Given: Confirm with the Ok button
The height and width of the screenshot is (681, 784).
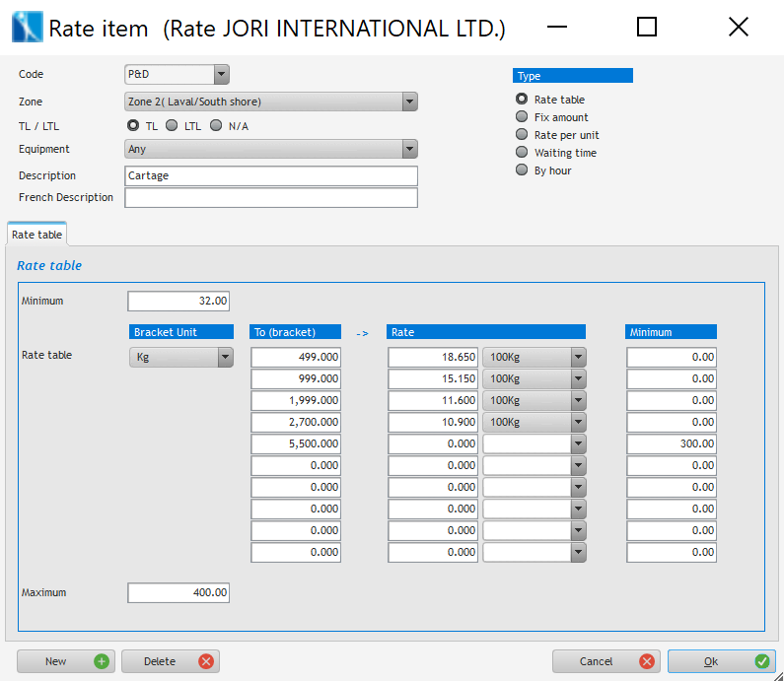Looking at the screenshot, I should point(721,661).
